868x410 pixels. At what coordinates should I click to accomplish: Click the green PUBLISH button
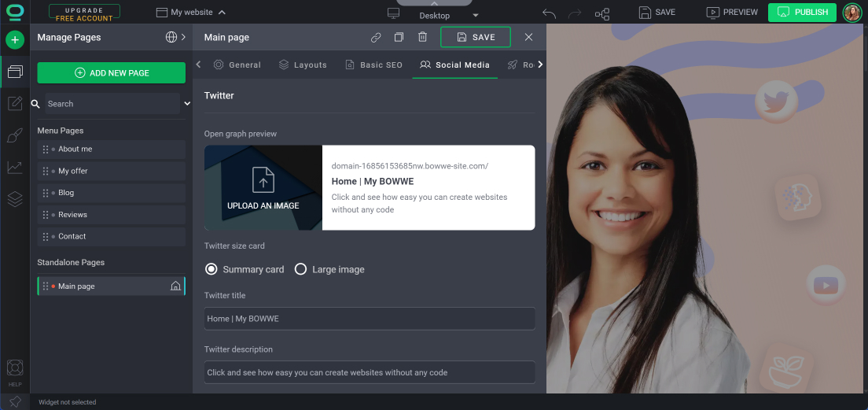[x=802, y=12]
